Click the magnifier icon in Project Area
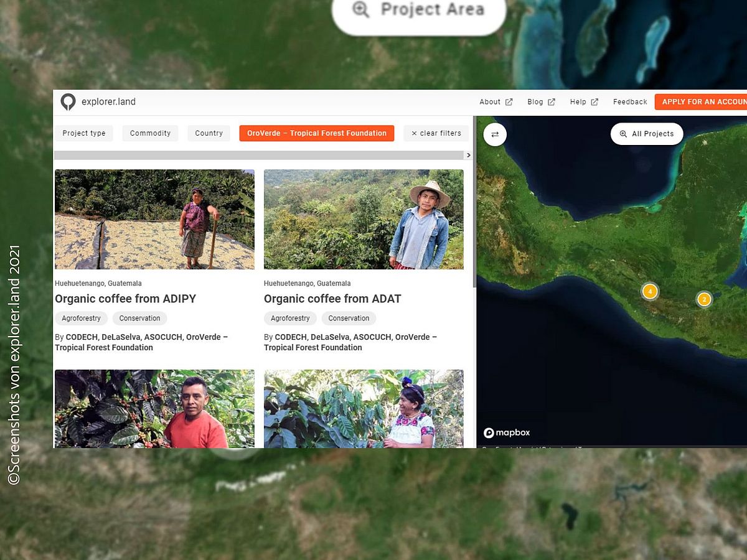 click(x=361, y=9)
